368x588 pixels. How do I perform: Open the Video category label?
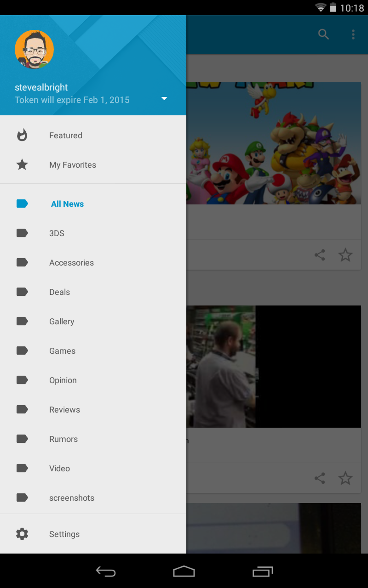point(60,469)
